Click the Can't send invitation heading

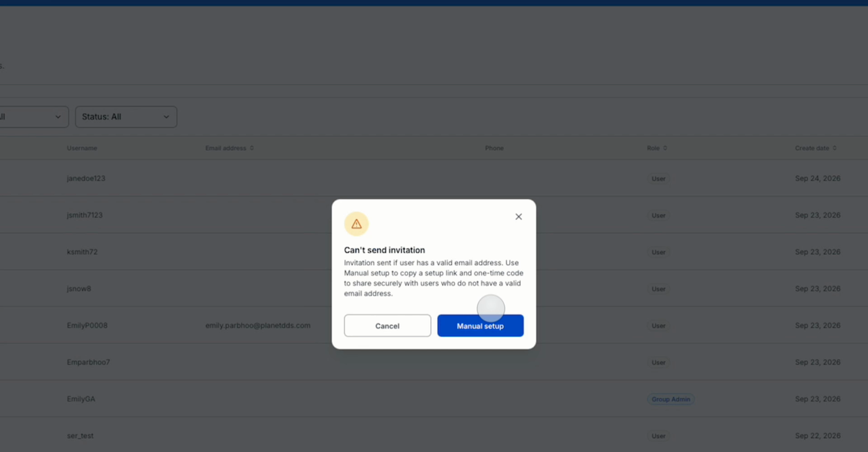(x=384, y=250)
